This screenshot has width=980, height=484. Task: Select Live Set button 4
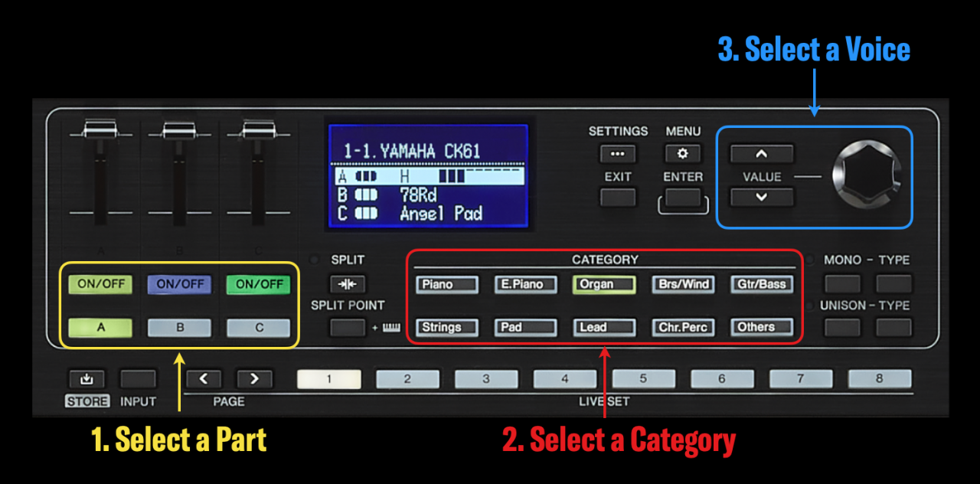(565, 378)
